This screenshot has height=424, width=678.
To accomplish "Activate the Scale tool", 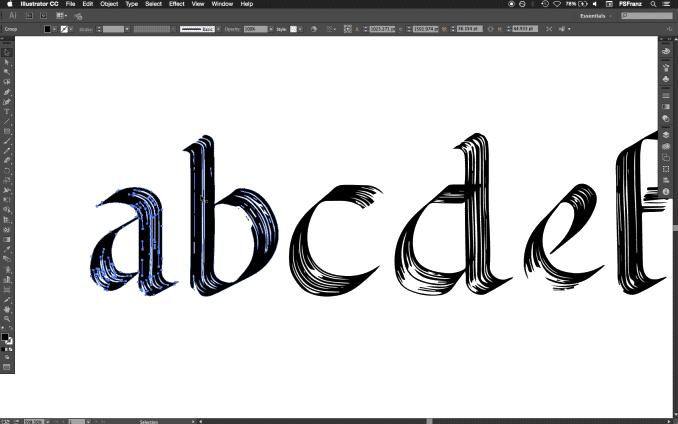I will pos(6,181).
